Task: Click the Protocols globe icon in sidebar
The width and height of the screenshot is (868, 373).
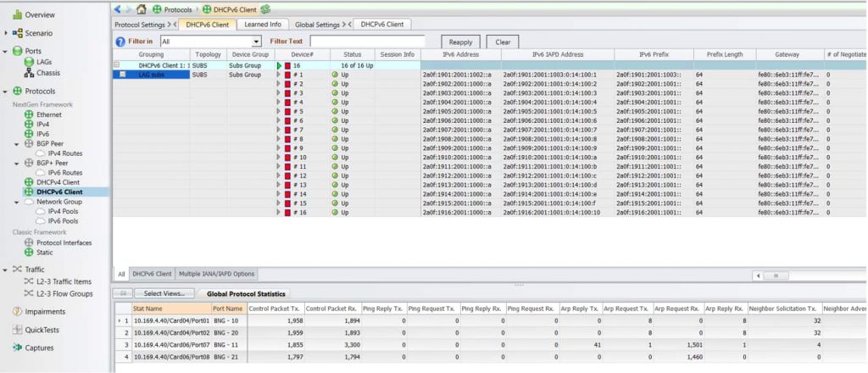Action: pyautogui.click(x=17, y=92)
